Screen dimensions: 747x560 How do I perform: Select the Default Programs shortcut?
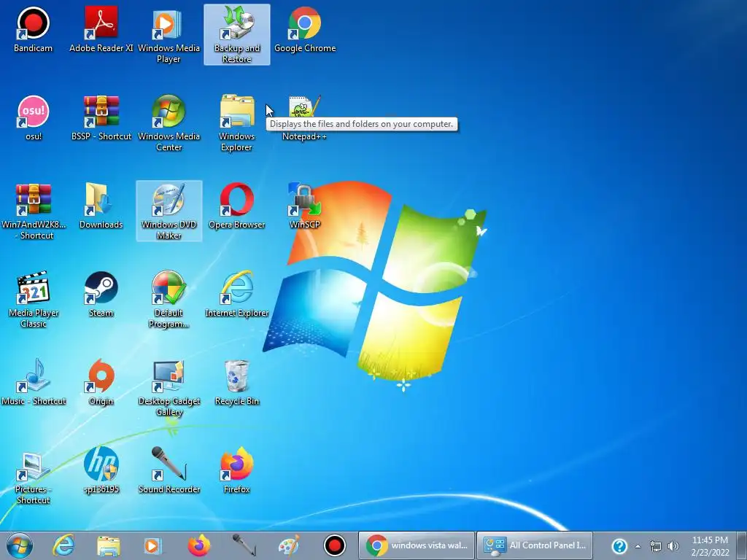[169, 299]
